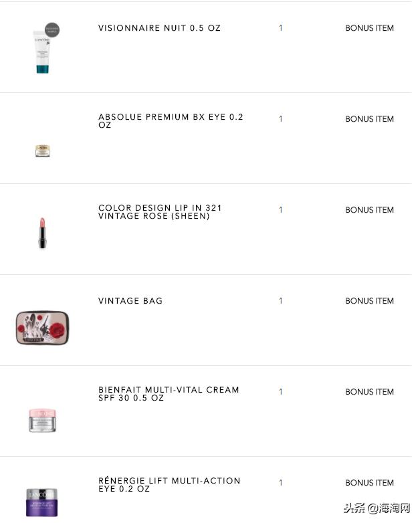This screenshot has height=523, width=420.
Task: Open Absolue Premium BX Eye 0.2 oz link
Action: click(171, 121)
